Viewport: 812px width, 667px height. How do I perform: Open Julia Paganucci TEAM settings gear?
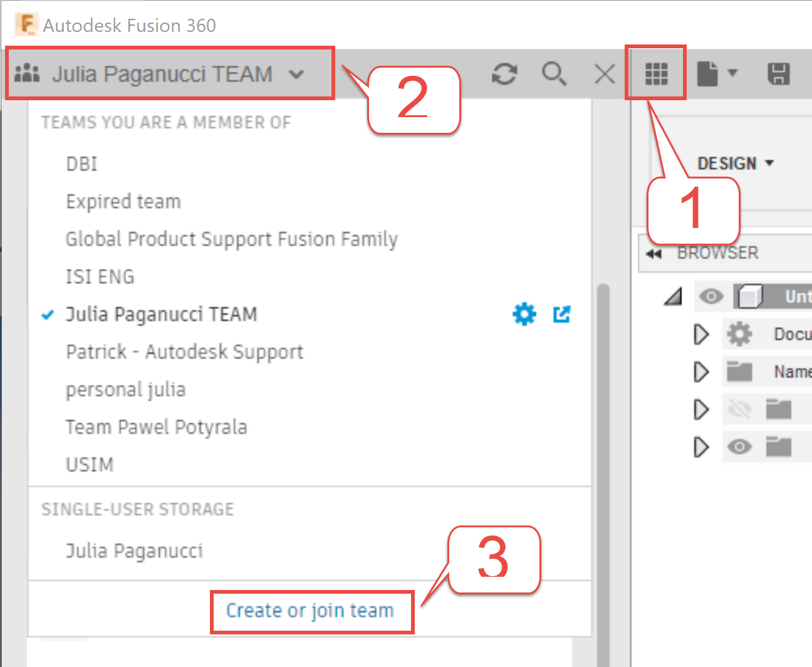click(524, 314)
